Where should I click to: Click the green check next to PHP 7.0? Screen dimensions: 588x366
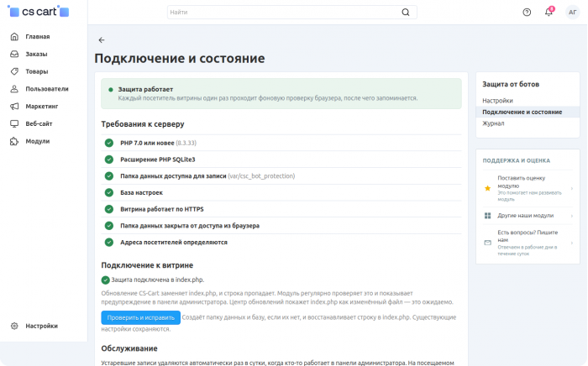tap(109, 143)
